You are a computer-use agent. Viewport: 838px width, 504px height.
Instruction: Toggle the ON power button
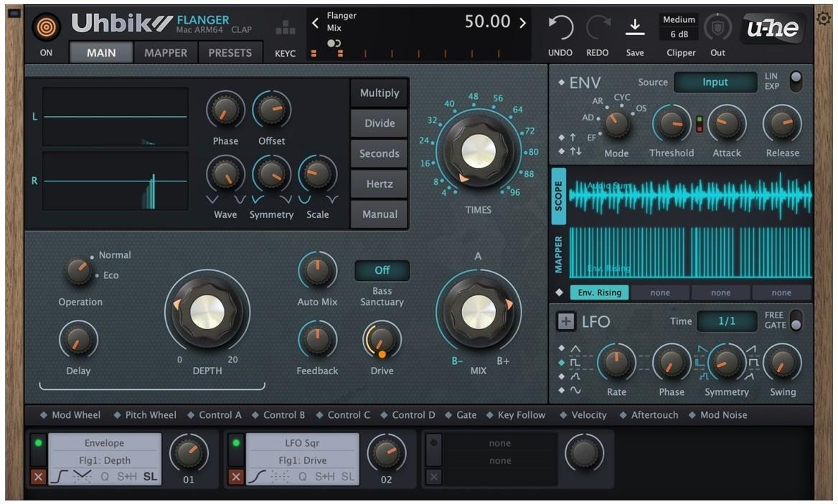(46, 27)
